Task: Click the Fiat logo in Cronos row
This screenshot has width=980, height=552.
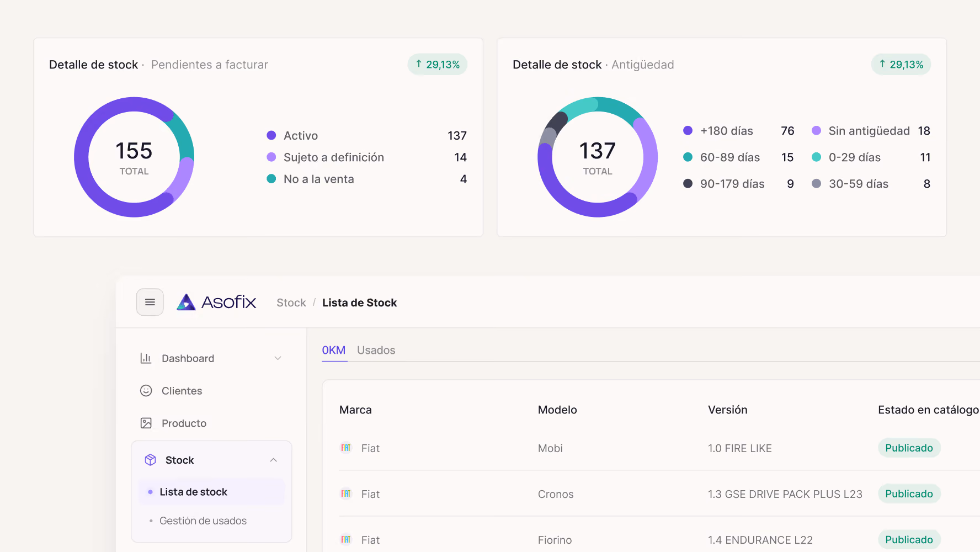Action: click(x=346, y=493)
